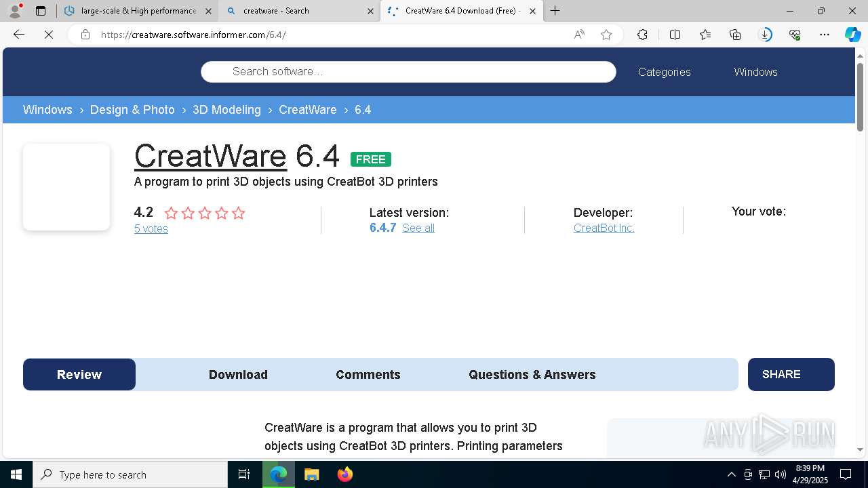Viewport: 868px width, 488px height.
Task: Open File Explorer from taskbar
Action: coord(311,474)
